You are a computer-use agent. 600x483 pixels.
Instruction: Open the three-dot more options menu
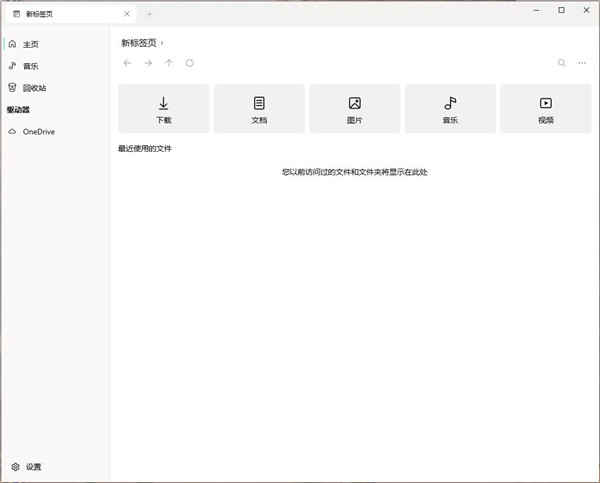[582, 62]
